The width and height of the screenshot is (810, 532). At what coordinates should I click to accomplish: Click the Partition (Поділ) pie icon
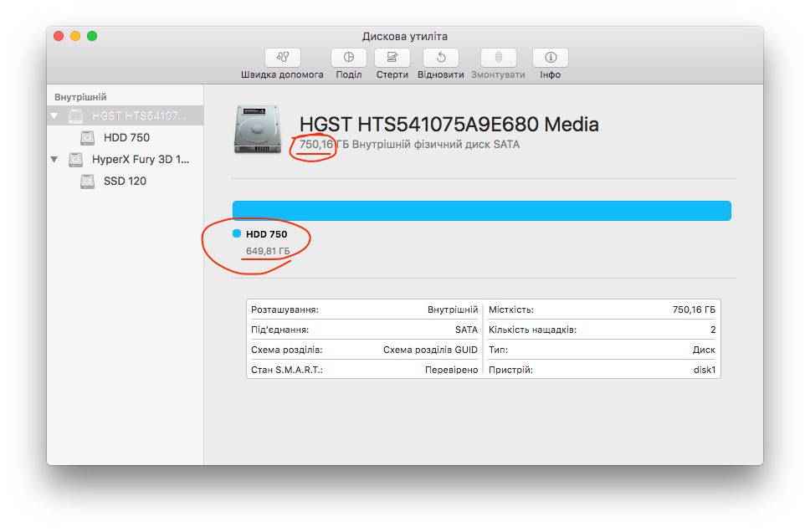pos(349,58)
